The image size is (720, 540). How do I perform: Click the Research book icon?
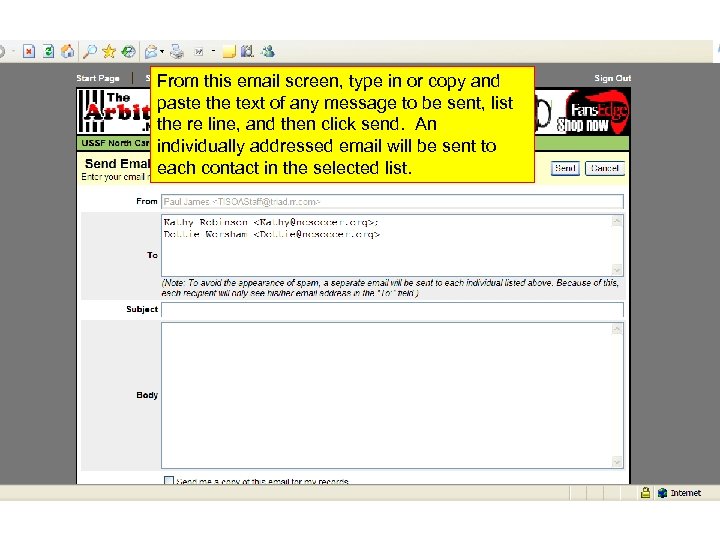point(248,51)
